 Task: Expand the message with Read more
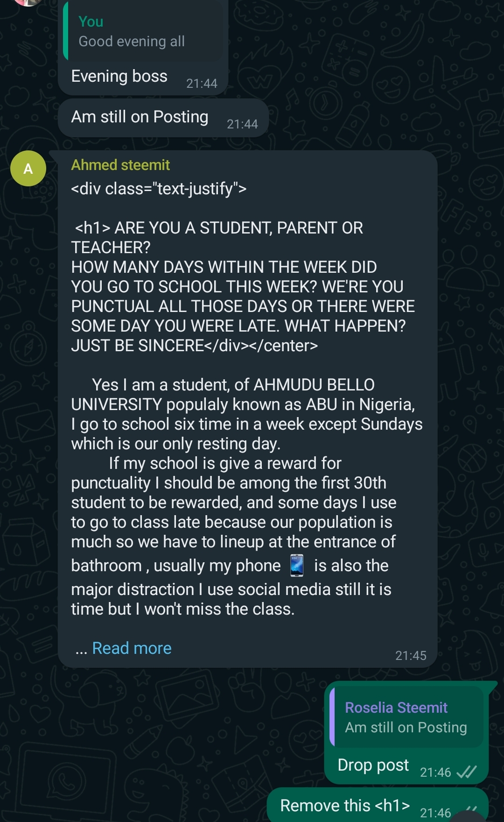tap(132, 648)
